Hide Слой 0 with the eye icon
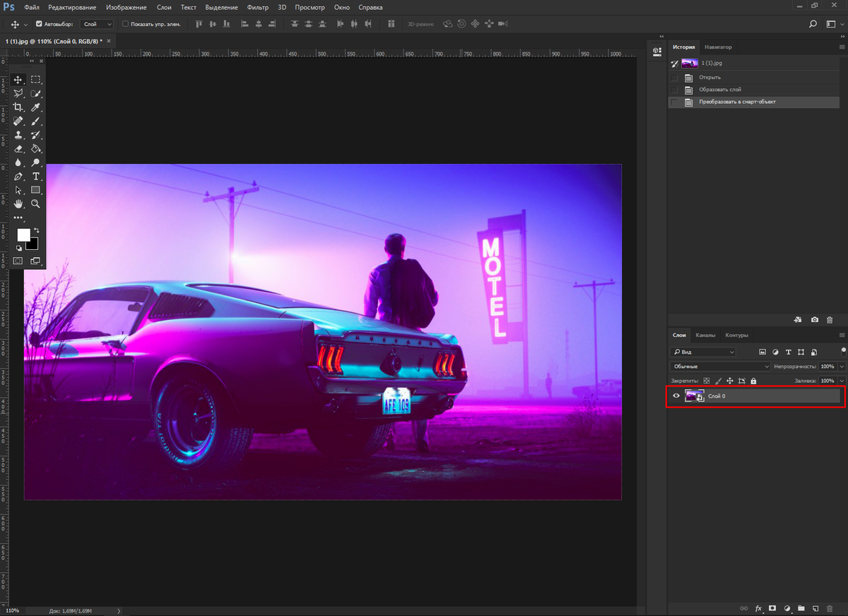Screen dimensions: 848x616 coord(676,396)
